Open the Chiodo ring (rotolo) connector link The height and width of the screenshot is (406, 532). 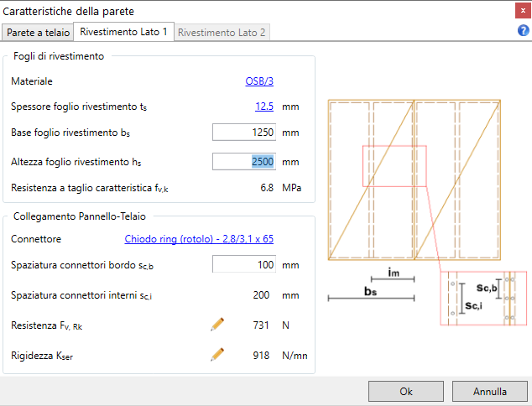point(199,239)
